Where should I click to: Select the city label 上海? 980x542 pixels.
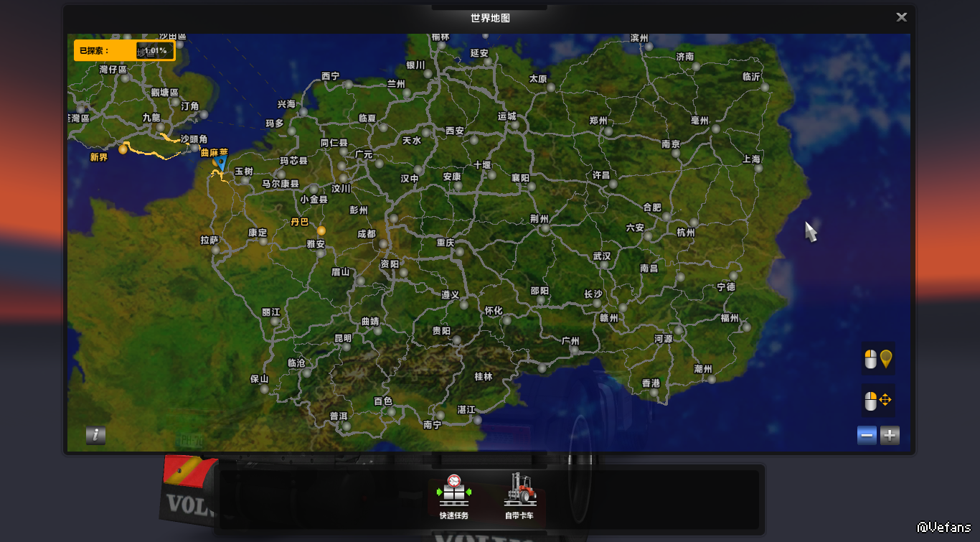[752, 159]
